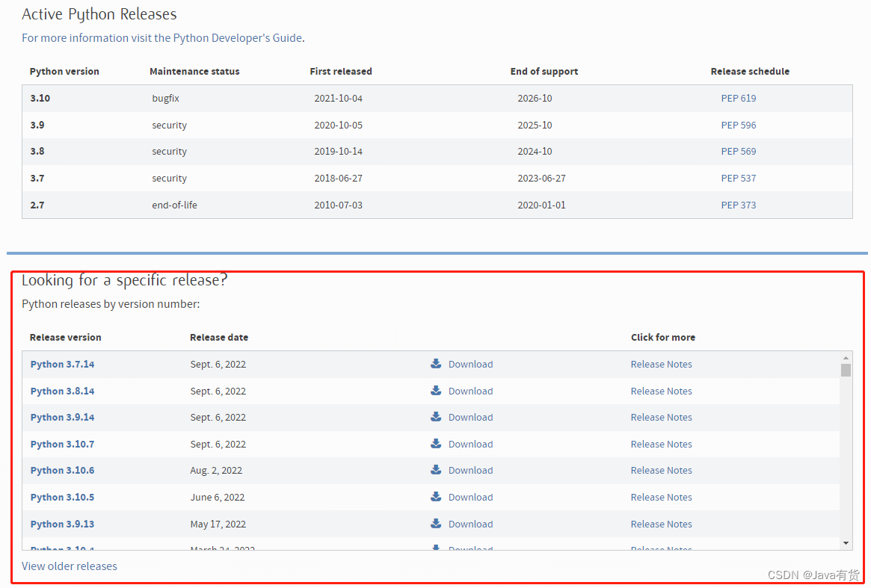Click Download text for Python 3.10.6
The image size is (871, 588).
click(x=470, y=470)
